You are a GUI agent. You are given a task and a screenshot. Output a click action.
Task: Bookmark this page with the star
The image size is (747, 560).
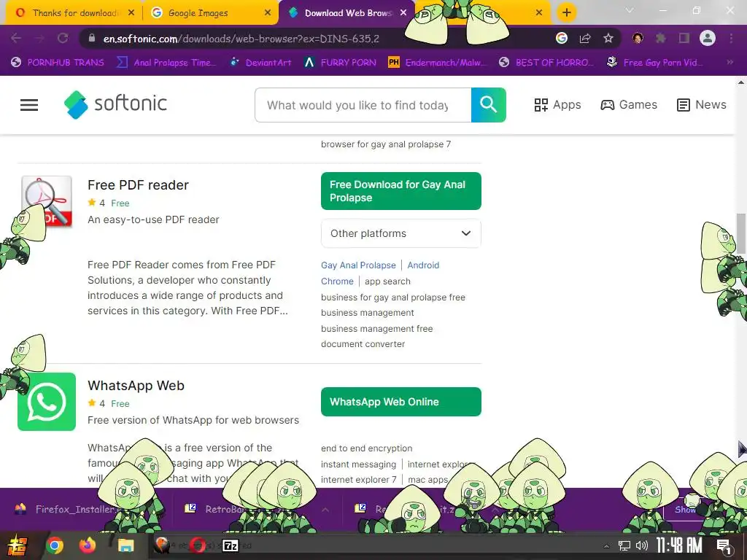608,38
